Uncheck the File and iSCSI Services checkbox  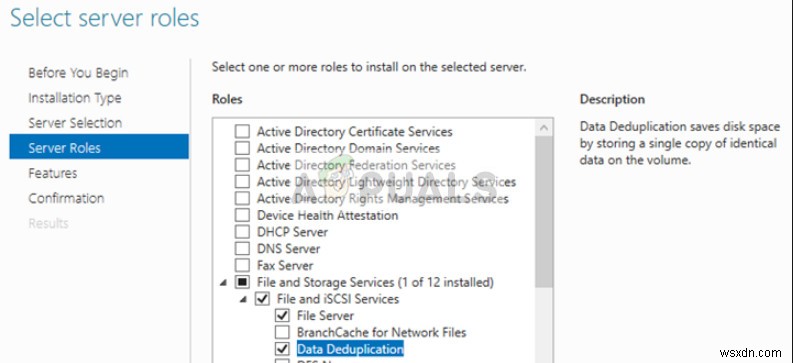(262, 299)
